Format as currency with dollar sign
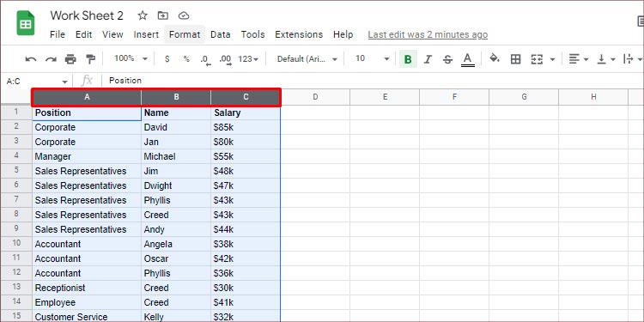 coord(167,59)
